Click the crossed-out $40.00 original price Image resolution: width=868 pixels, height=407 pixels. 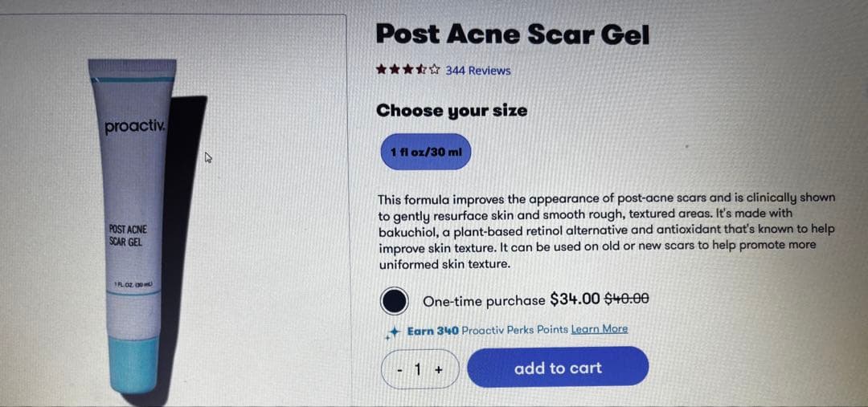[626, 299]
